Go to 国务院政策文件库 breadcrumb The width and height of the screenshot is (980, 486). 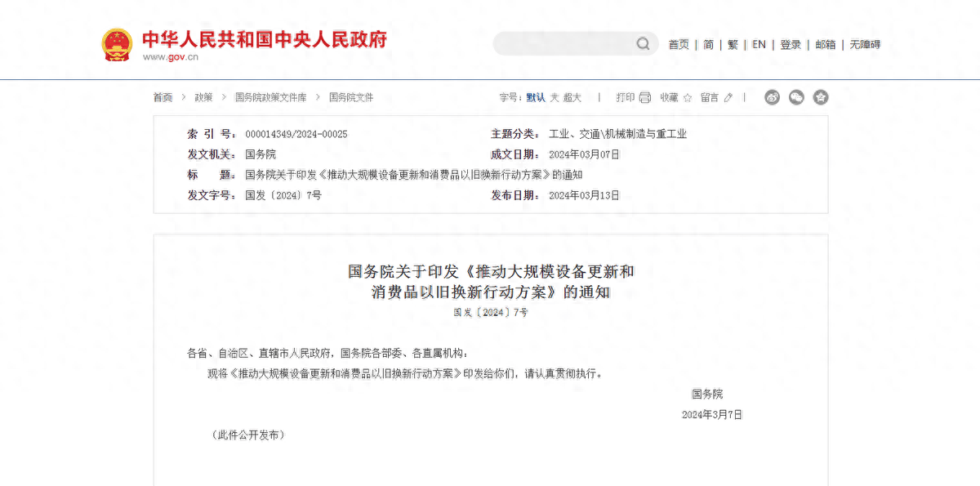[270, 97]
